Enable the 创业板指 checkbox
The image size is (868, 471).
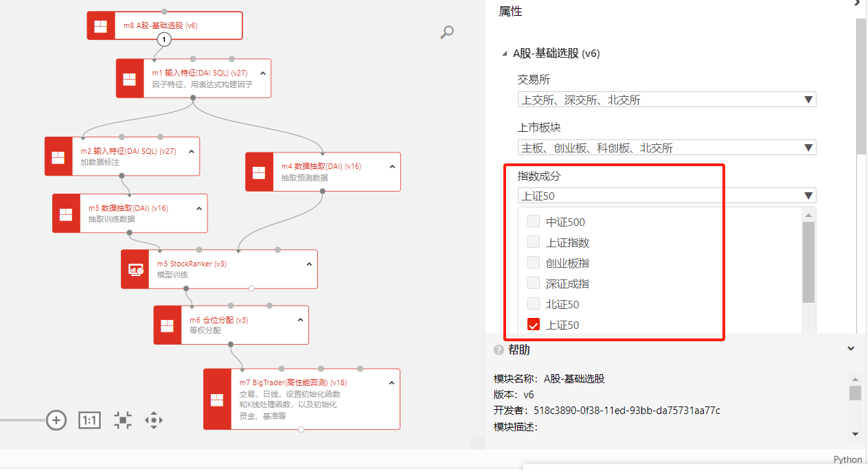(534, 263)
